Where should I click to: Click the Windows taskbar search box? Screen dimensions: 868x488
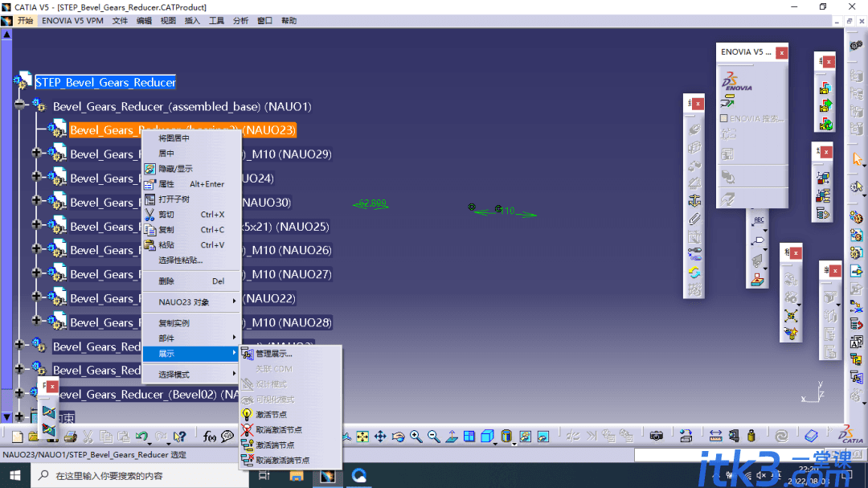click(140, 476)
